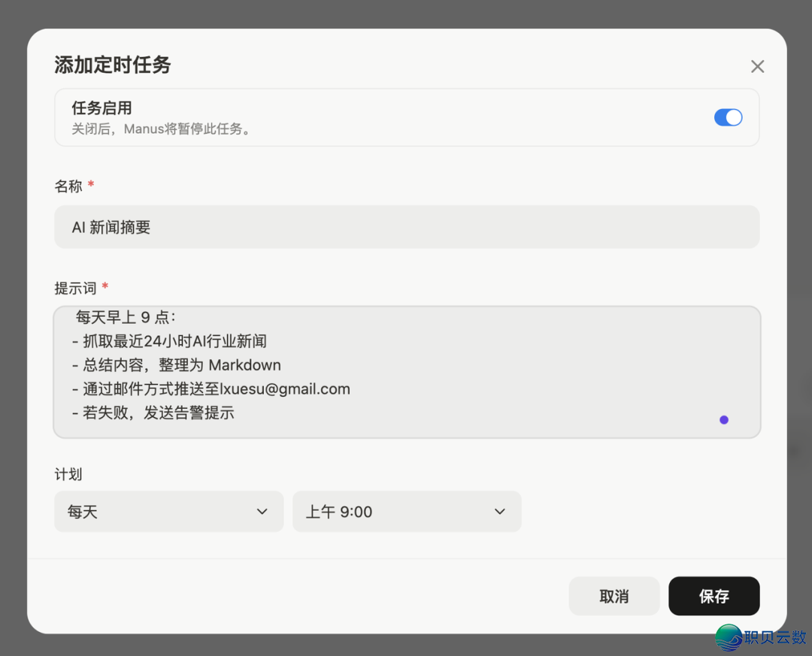Close the 添加定时任务 dialog with X

pyautogui.click(x=757, y=67)
